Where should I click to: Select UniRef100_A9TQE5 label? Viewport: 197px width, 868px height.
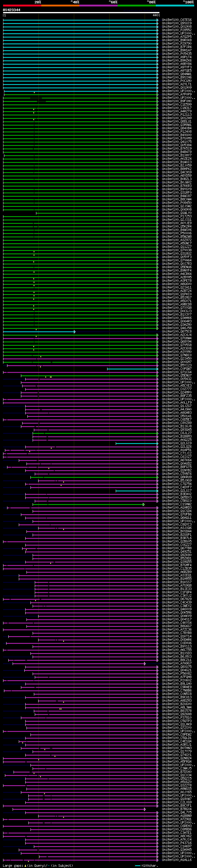coord(176,71)
